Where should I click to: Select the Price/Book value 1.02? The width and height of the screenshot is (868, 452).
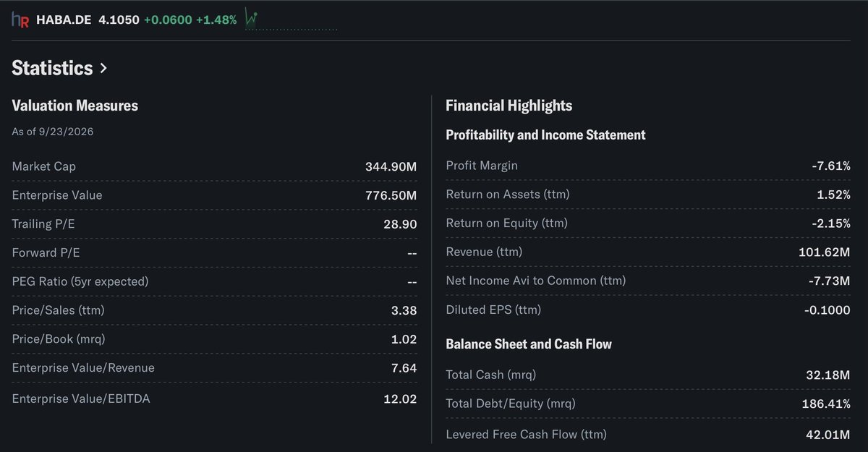click(x=404, y=340)
